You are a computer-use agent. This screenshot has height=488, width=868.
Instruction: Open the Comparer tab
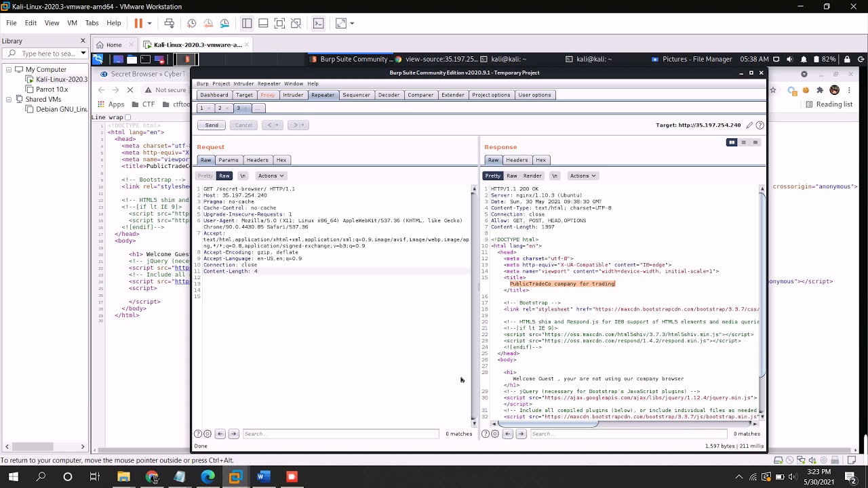420,95
